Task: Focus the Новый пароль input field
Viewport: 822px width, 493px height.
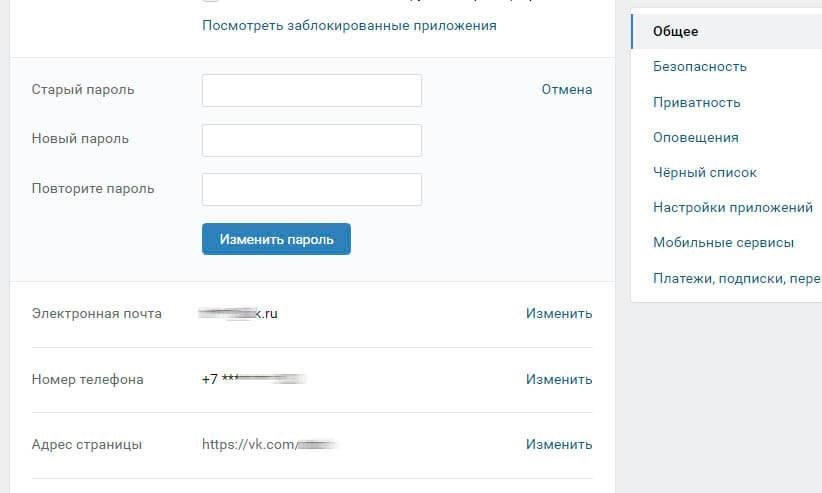Action: click(x=312, y=140)
